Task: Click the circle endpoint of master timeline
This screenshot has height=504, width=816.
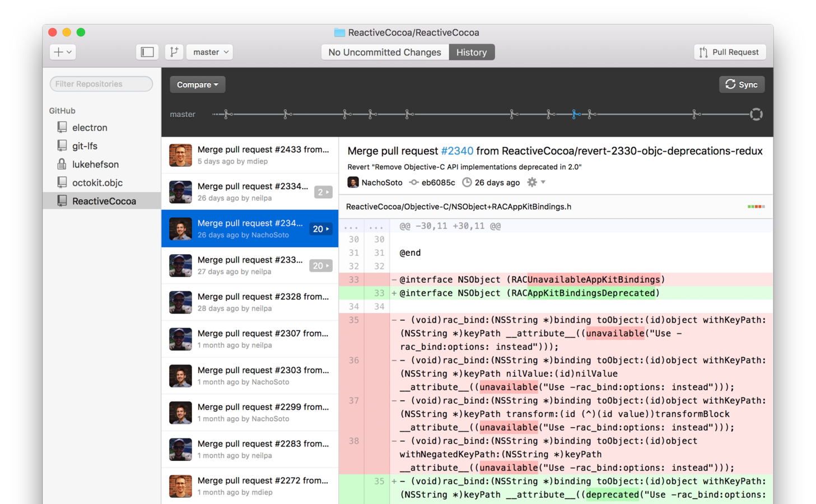Action: pyautogui.click(x=756, y=114)
